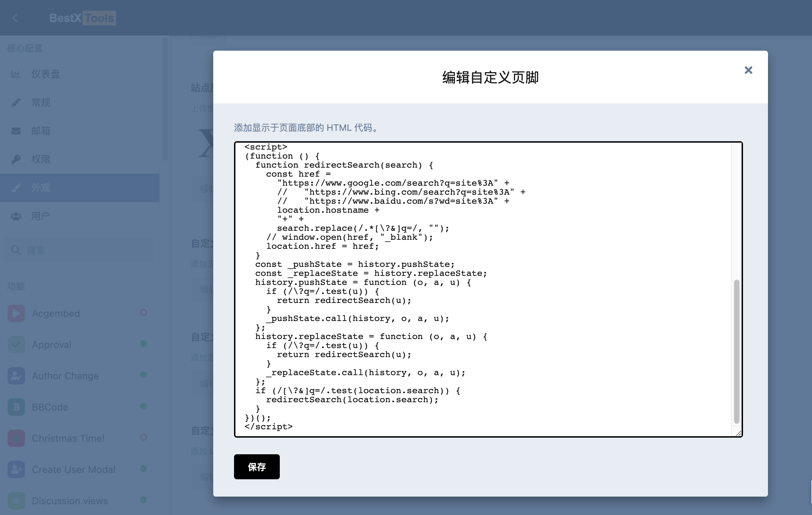Click the pencil icon for 常规
812x515 pixels.
[x=16, y=102]
